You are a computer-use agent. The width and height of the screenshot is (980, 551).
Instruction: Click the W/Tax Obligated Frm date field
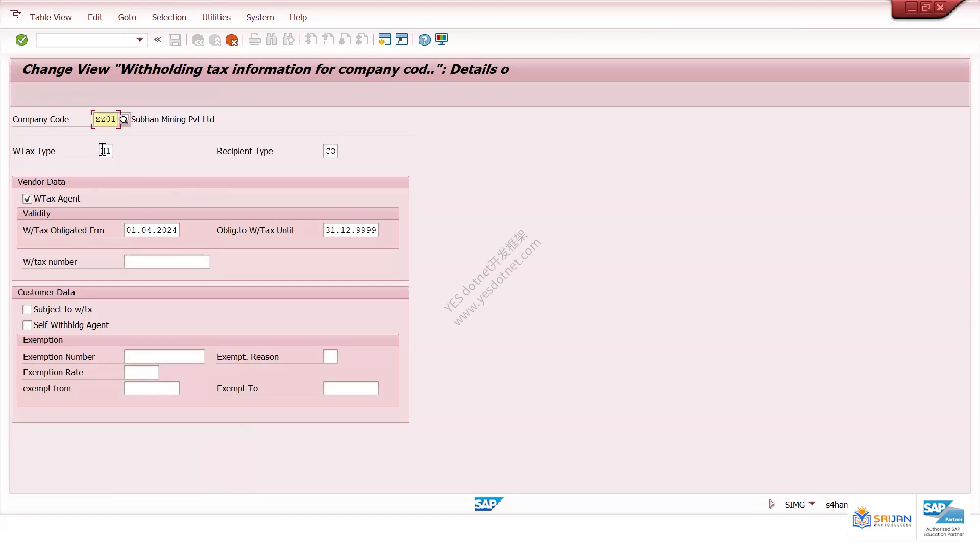152,230
